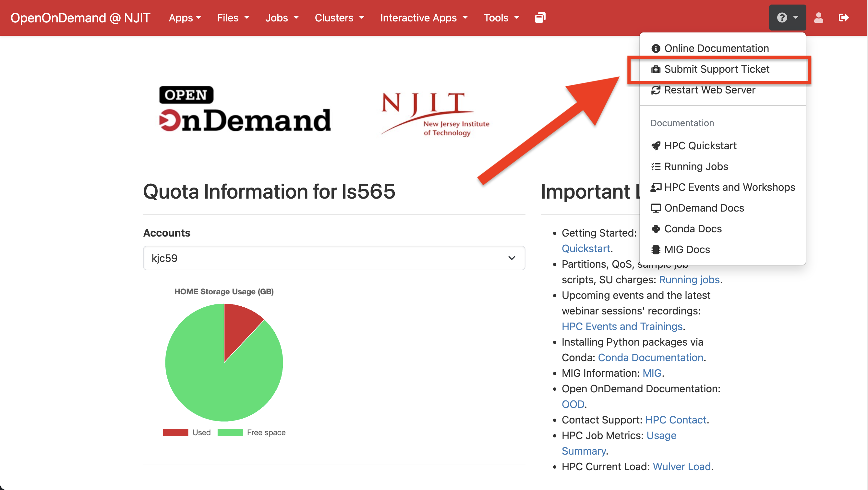
Task: Click the chip icon beside MIG Docs
Action: [x=656, y=250]
